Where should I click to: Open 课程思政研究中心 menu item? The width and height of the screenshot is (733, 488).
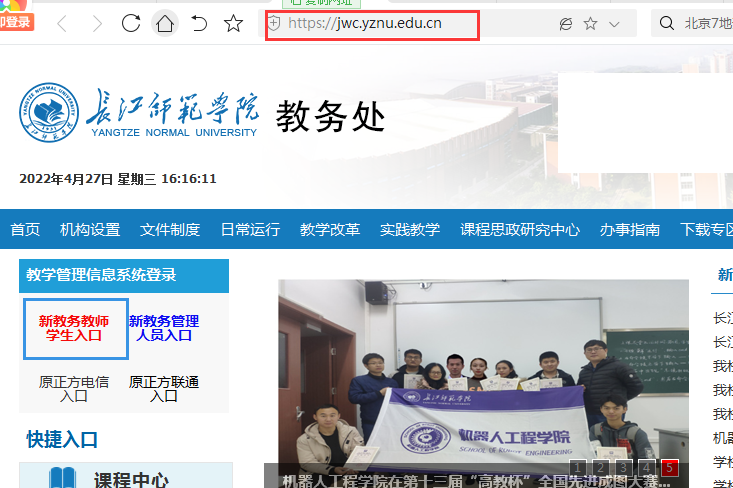[520, 229]
